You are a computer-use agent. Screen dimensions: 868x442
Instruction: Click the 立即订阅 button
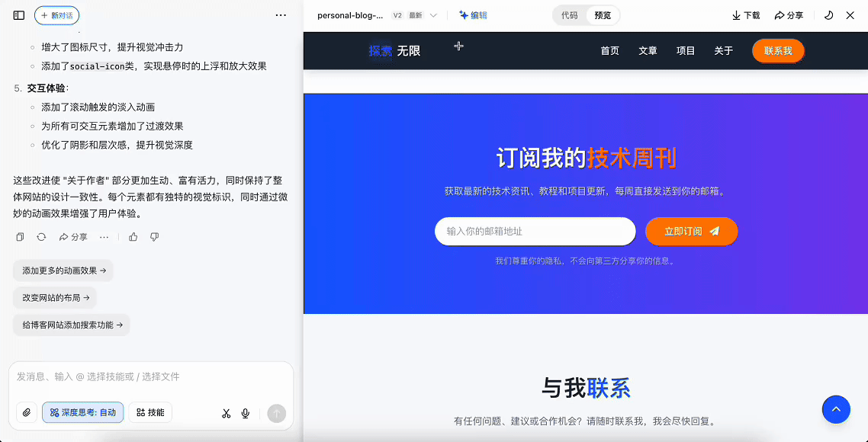click(691, 232)
